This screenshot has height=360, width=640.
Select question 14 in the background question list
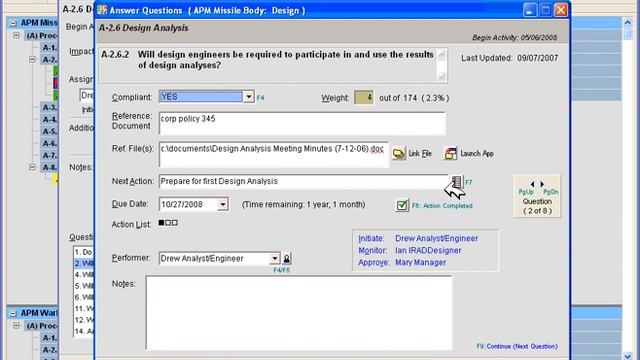pyautogui.click(x=84, y=331)
